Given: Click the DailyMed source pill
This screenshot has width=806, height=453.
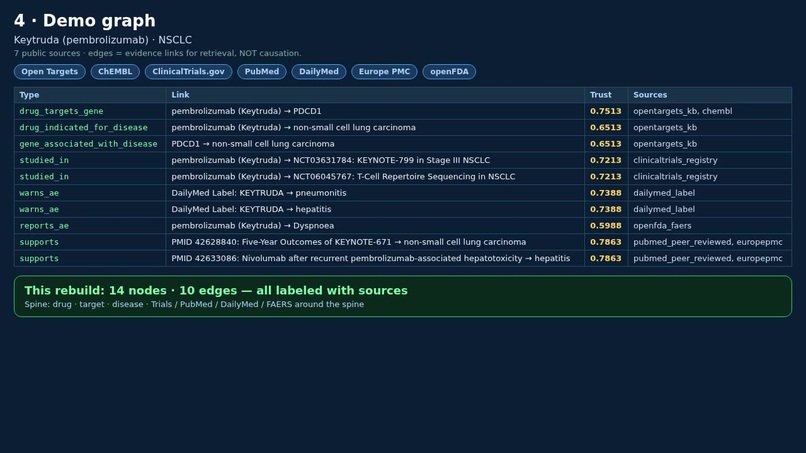Looking at the screenshot, I should tap(319, 71).
